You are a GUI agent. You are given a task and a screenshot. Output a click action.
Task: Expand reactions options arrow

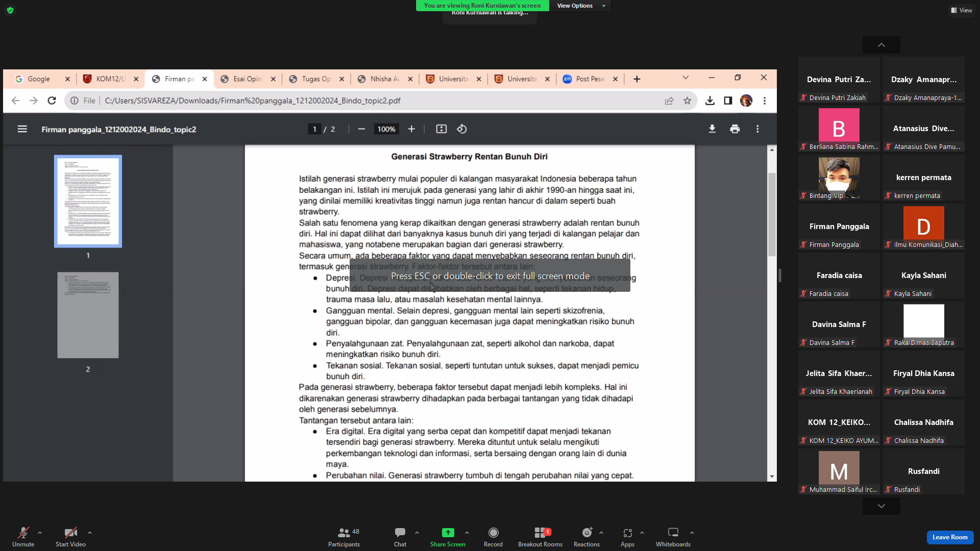[601, 533]
